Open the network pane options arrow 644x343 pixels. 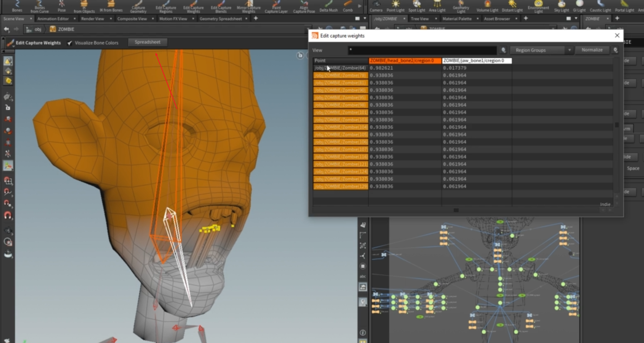[576, 19]
